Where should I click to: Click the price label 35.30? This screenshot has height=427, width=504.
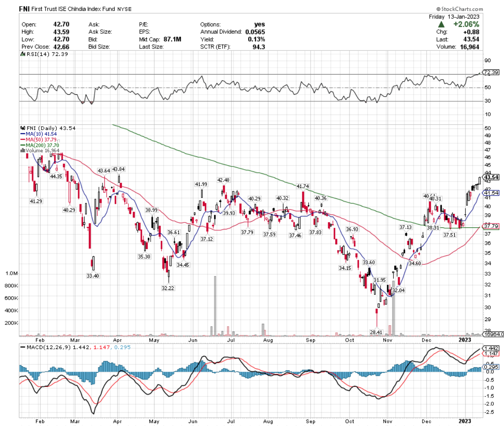point(144,257)
